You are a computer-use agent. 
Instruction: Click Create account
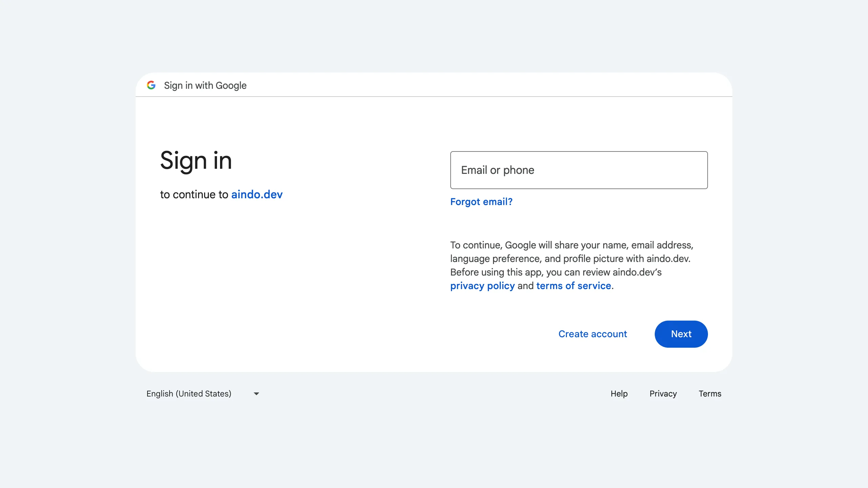[592, 334]
